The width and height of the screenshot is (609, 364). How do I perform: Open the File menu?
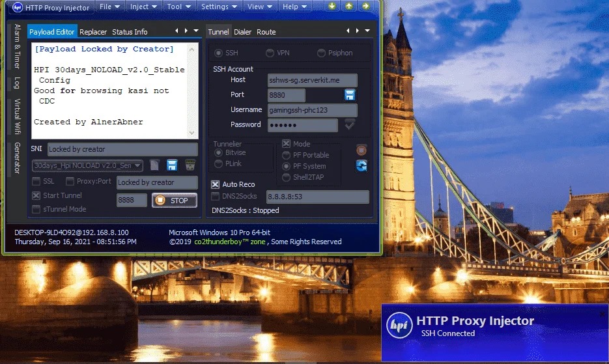109,7
